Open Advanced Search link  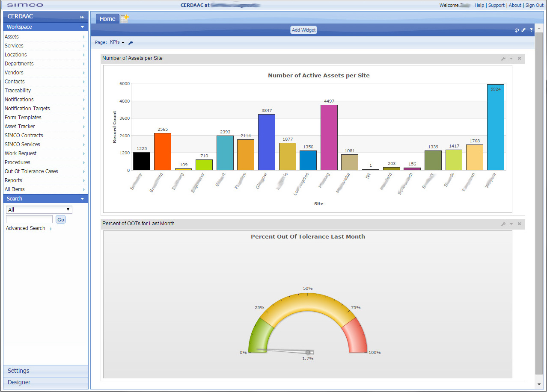click(26, 228)
